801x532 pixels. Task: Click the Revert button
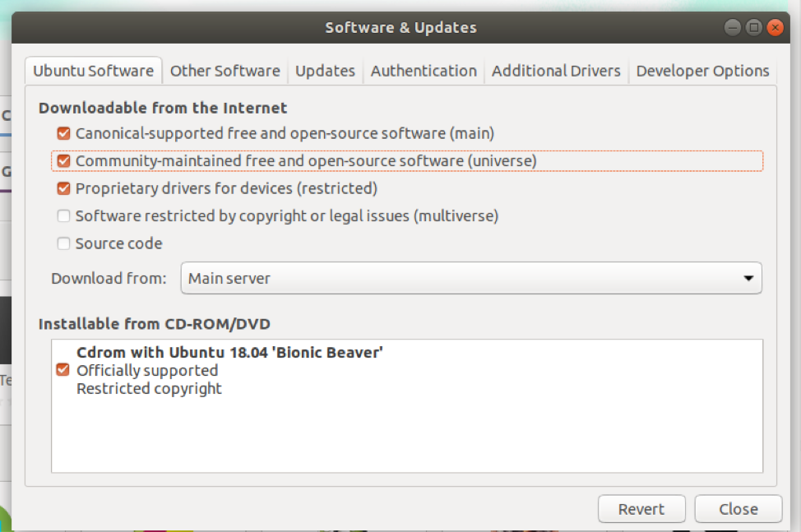pyautogui.click(x=641, y=509)
